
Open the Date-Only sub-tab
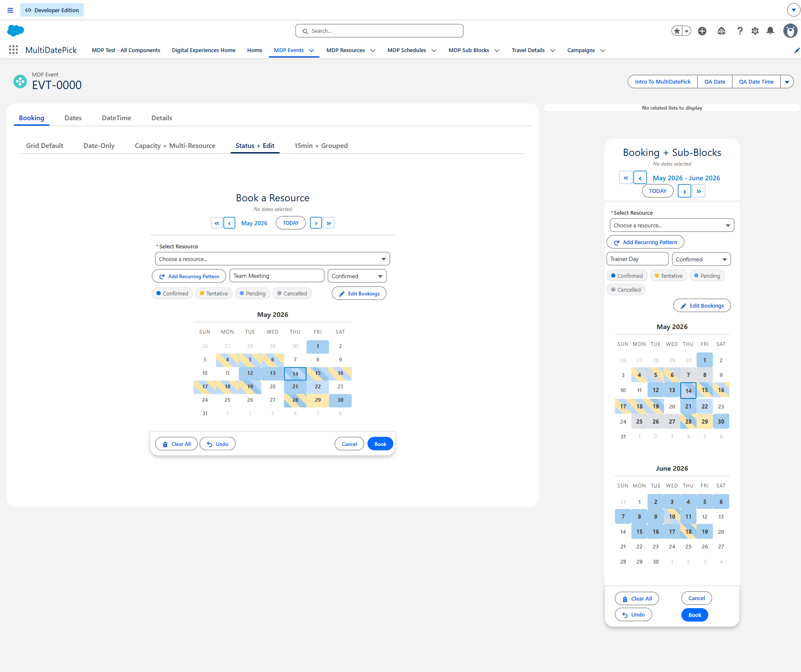coord(99,145)
